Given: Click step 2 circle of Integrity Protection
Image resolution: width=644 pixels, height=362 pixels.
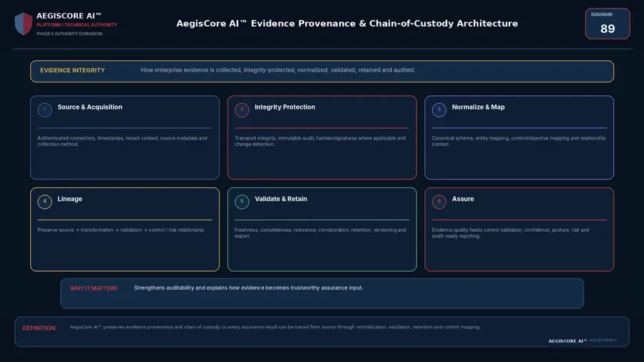Looking at the screenshot, I should pyautogui.click(x=242, y=109).
